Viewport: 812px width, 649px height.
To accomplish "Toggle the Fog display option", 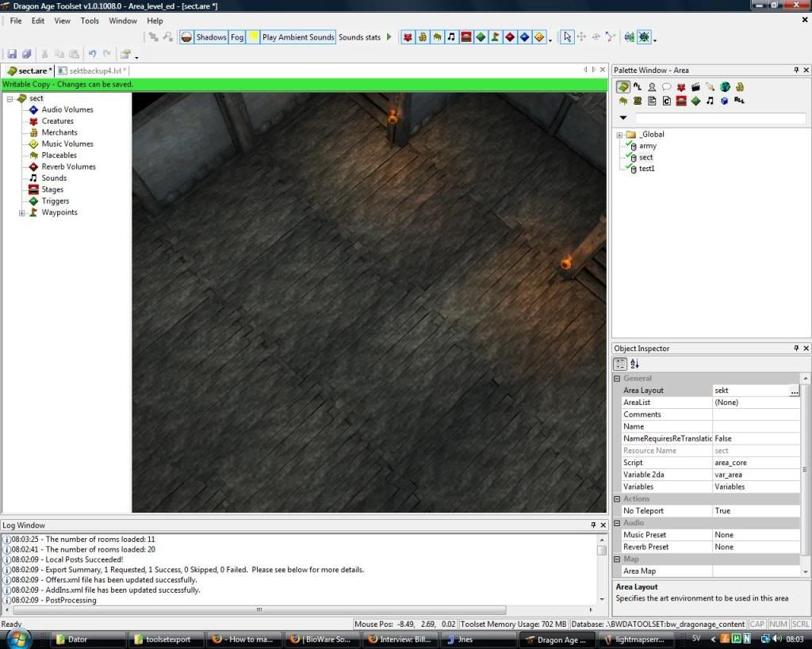I will (x=237, y=37).
